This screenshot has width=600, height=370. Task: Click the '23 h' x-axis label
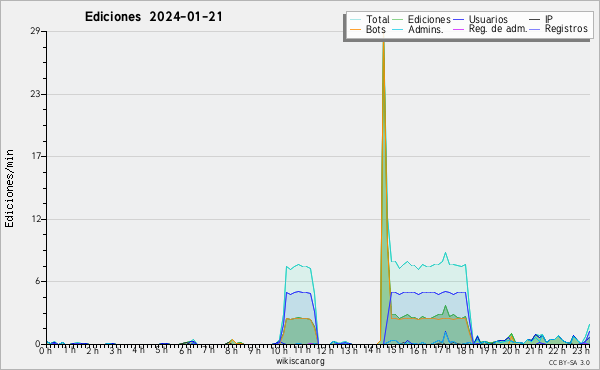[x=581, y=351]
